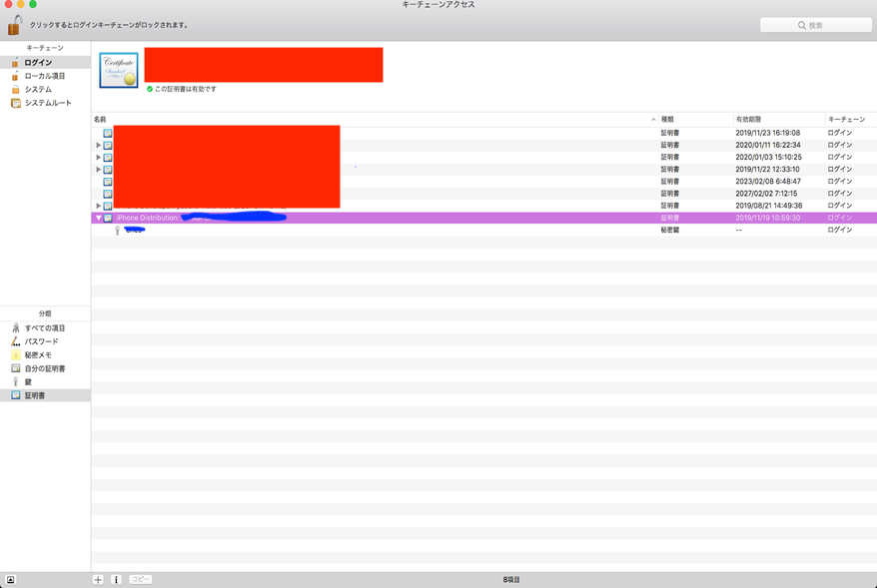
Task: Click certificate icon of row expiring 2023/02/08 6:48:47
Action: coord(108,181)
